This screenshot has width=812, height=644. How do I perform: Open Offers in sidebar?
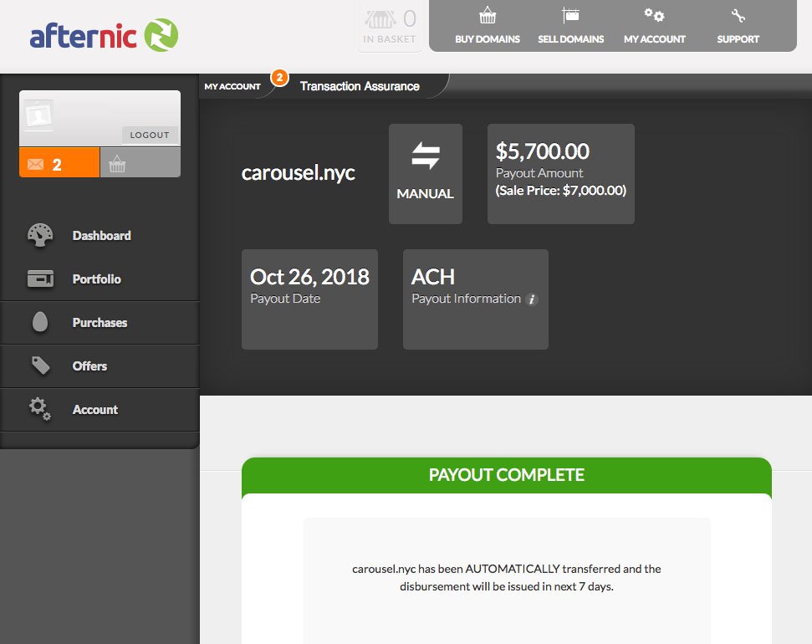[x=89, y=366]
